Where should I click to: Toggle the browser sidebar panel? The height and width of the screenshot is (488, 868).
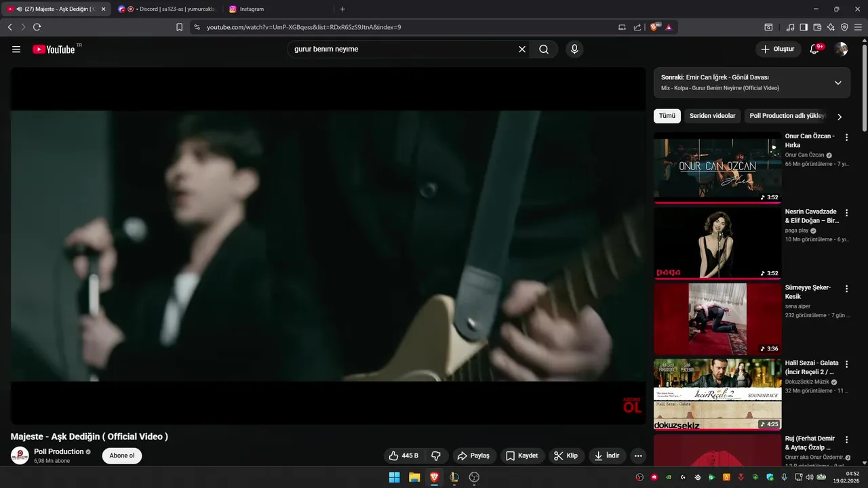tap(804, 27)
